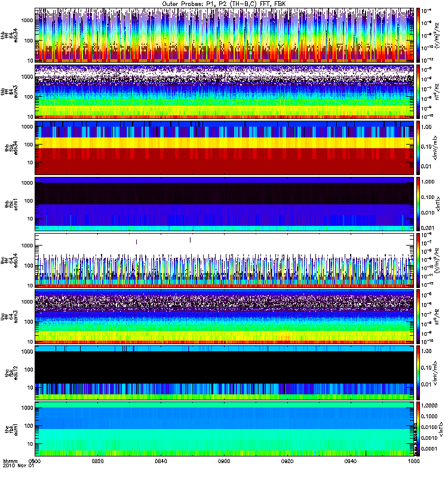Select the thc fff 64 scm3 spectrogram panel
The image size is (448, 478).
[x=225, y=317]
